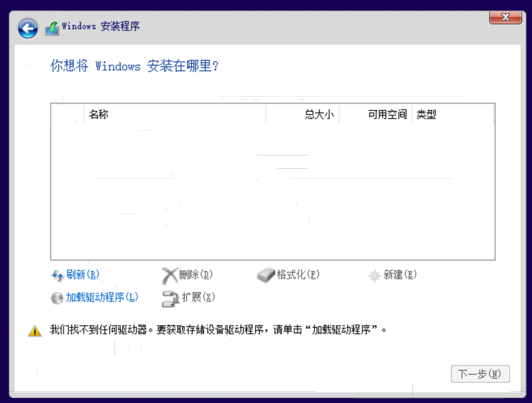Select the 刷新(R) refresh link
The width and height of the screenshot is (532, 403).
point(83,275)
